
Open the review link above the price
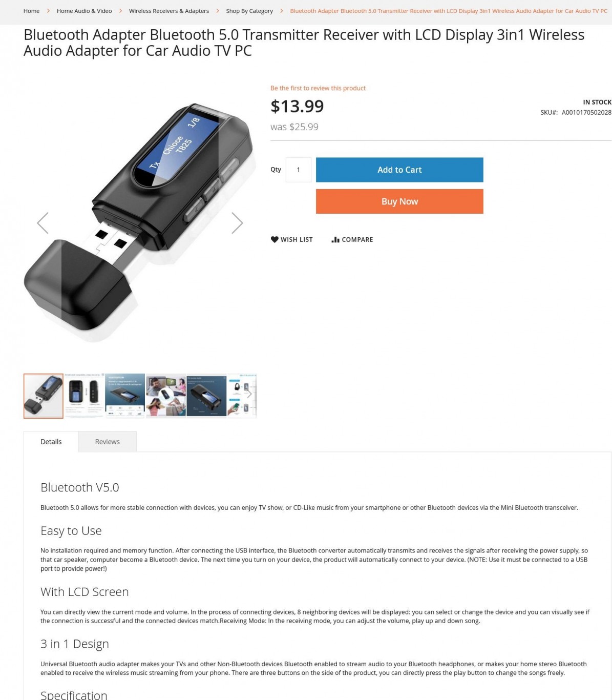coord(318,88)
